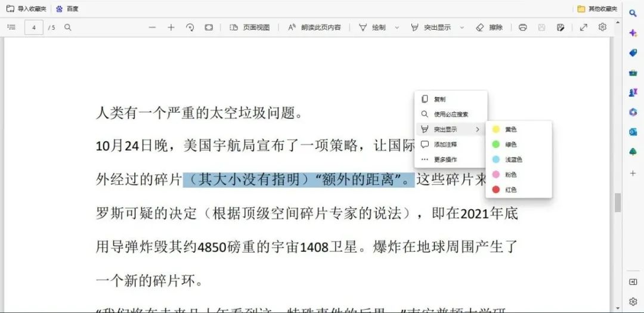Viewport: 644px width, 313px height.
Task: Click the scrollbar down arrow
Action: [617, 308]
